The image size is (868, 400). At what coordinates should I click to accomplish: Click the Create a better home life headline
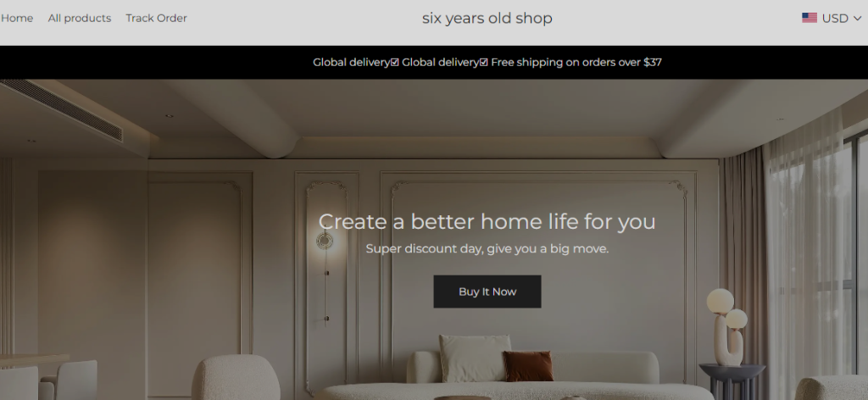[487, 221]
